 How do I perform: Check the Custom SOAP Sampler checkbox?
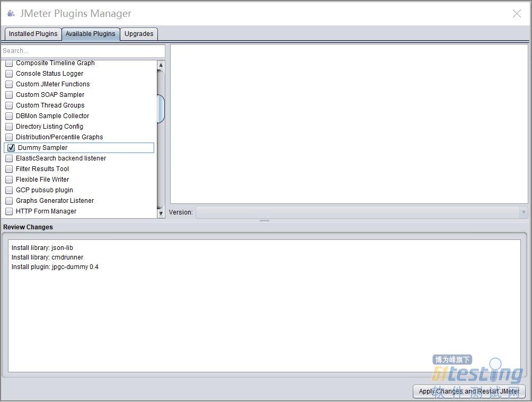[x=9, y=95]
